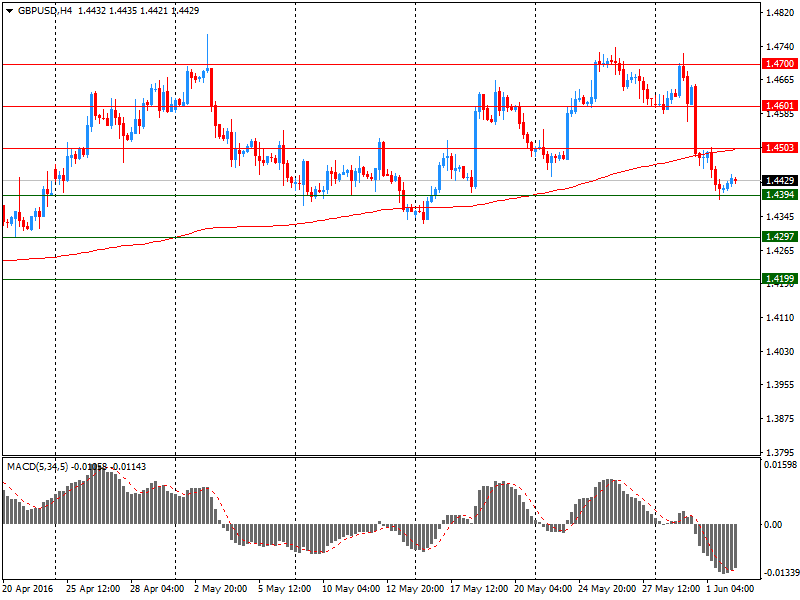Click the -0.01339 MACD scale value
The image size is (800, 600).
pos(780,573)
